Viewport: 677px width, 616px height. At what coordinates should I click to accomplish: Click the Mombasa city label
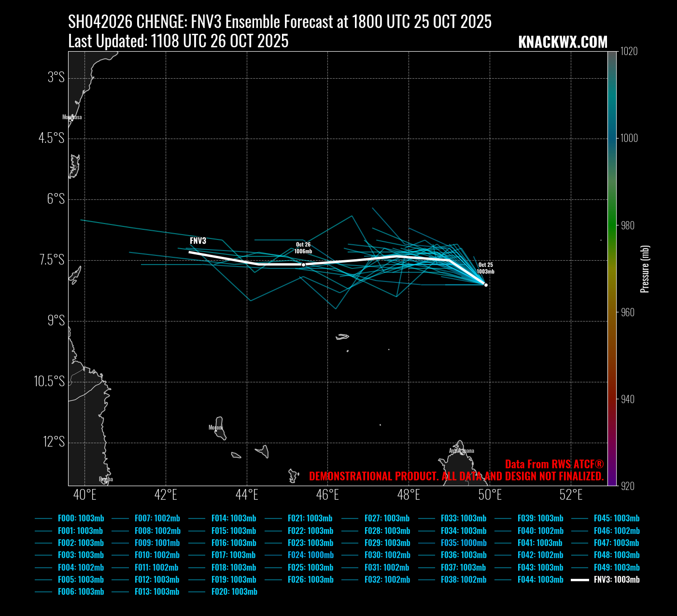click(x=72, y=117)
